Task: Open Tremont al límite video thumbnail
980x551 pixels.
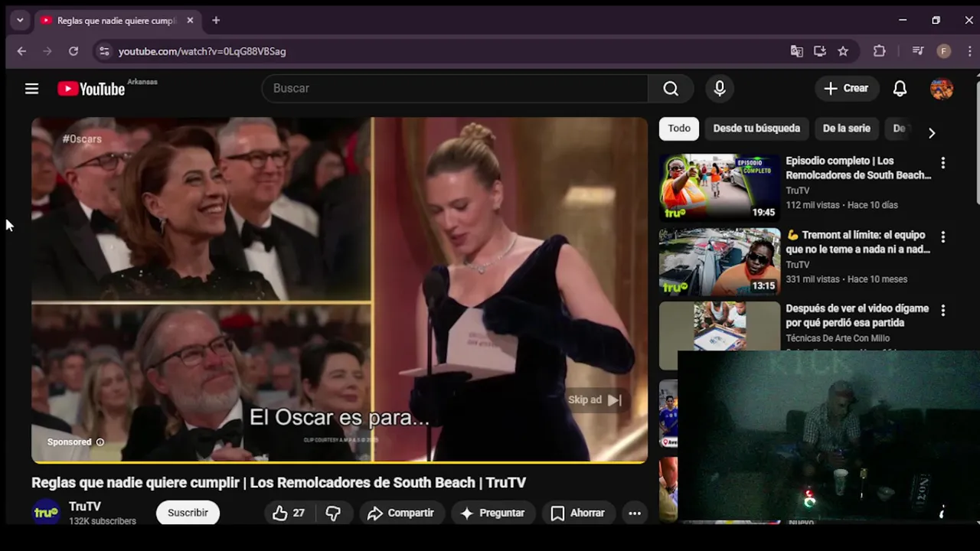Action: pyautogui.click(x=720, y=262)
